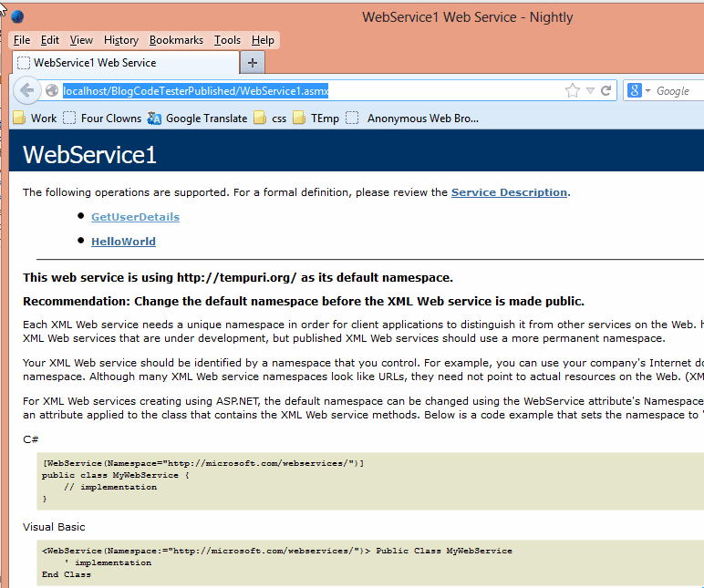Click the VB '<WebService(Namespace:=' code line
The image size is (704, 588).
(x=276, y=551)
